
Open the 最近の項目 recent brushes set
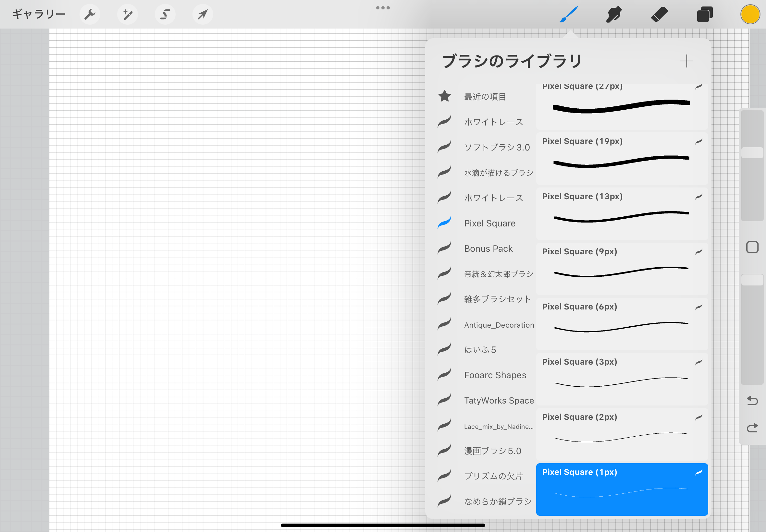click(x=485, y=97)
